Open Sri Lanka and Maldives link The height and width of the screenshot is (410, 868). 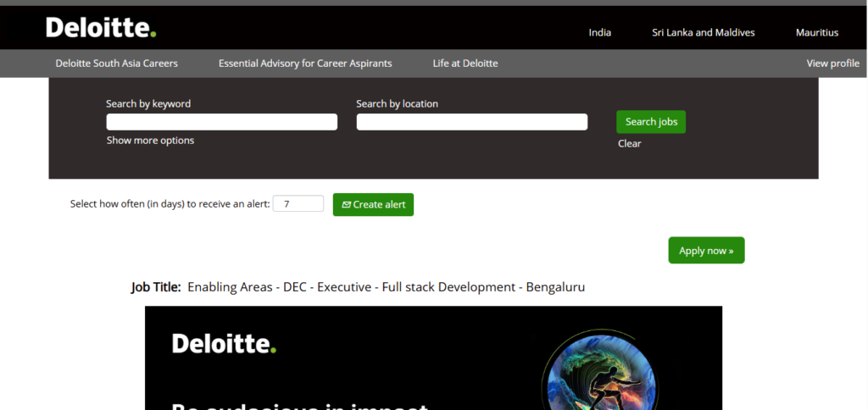[703, 33]
